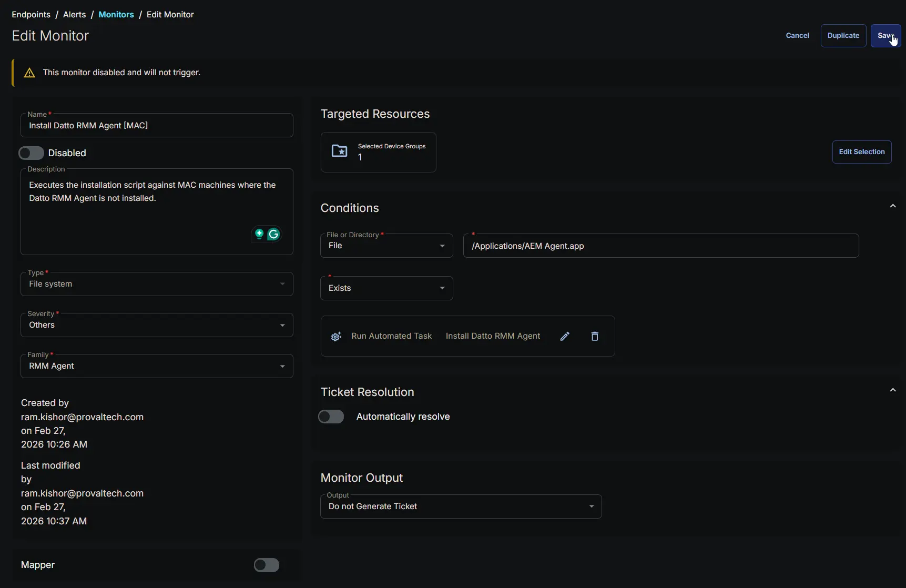Click the green lightbulb icon in Description

[x=259, y=234]
